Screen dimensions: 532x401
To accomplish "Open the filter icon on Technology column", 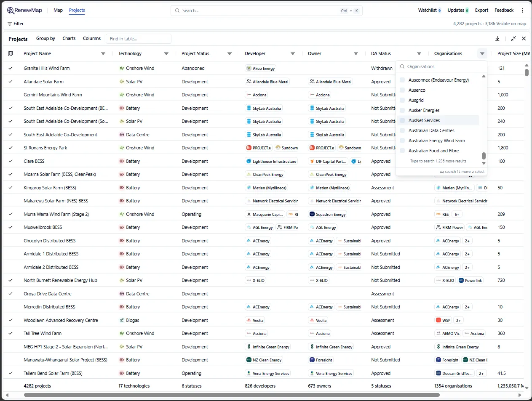I will click(x=166, y=53).
